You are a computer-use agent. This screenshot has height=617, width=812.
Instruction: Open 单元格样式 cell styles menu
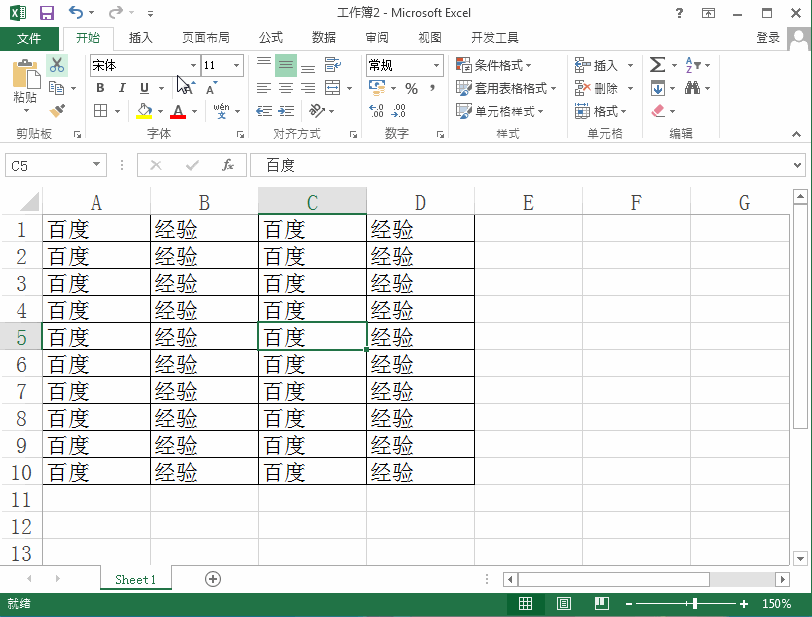[x=500, y=111]
